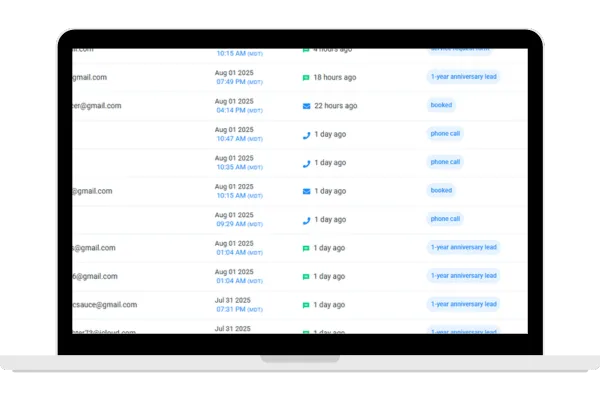Click the 10:15 AM time in the 1 day ago booked row
Image resolution: width=600 pixels, height=400 pixels.
coord(240,196)
